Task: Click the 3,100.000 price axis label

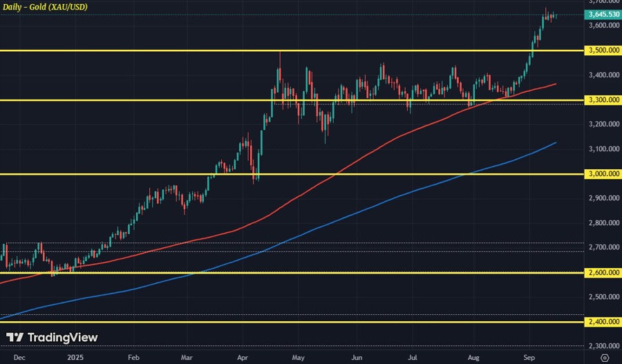Action: 604,149
